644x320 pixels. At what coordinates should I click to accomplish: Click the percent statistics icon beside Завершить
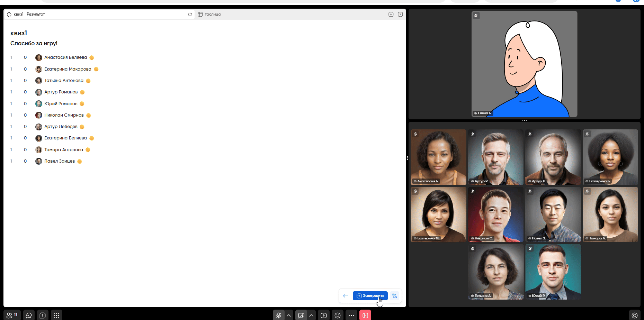[394, 296]
